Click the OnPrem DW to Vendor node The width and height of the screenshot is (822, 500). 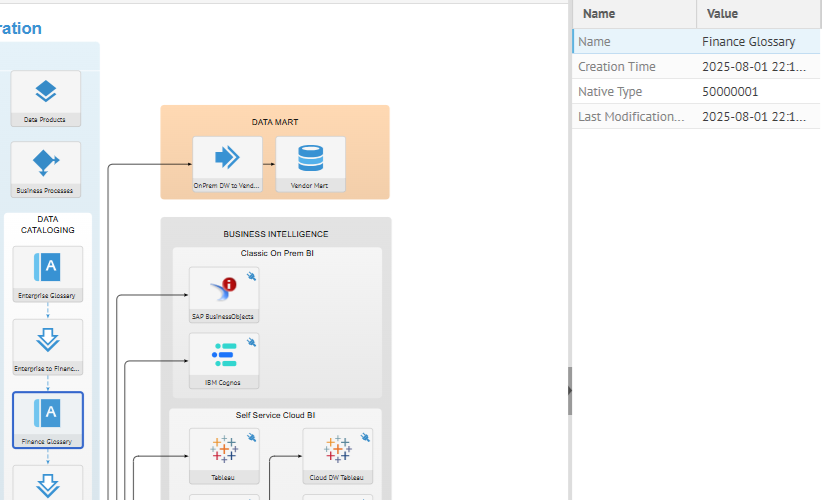(227, 158)
